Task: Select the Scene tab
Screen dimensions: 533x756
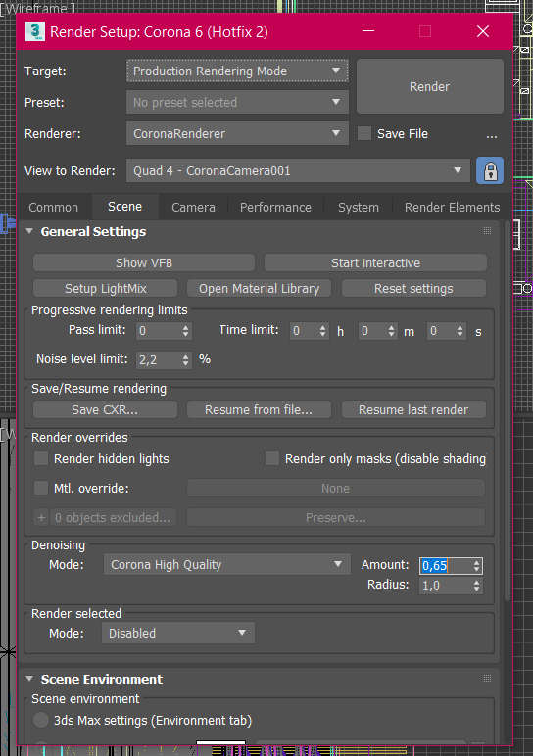Action: 125,207
